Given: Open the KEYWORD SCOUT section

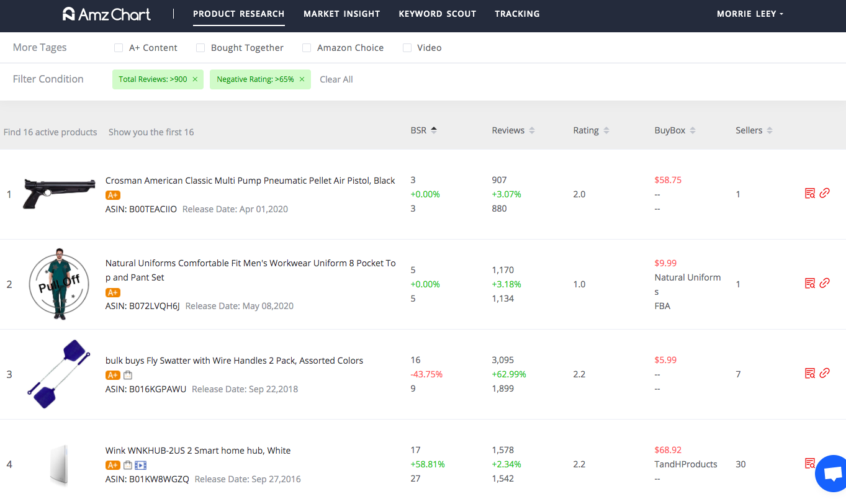Looking at the screenshot, I should click(437, 14).
